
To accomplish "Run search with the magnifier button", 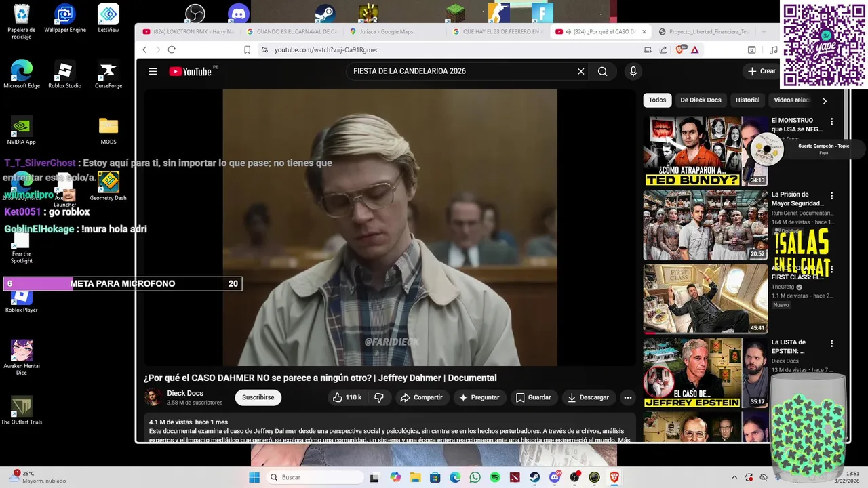I will pyautogui.click(x=602, y=71).
